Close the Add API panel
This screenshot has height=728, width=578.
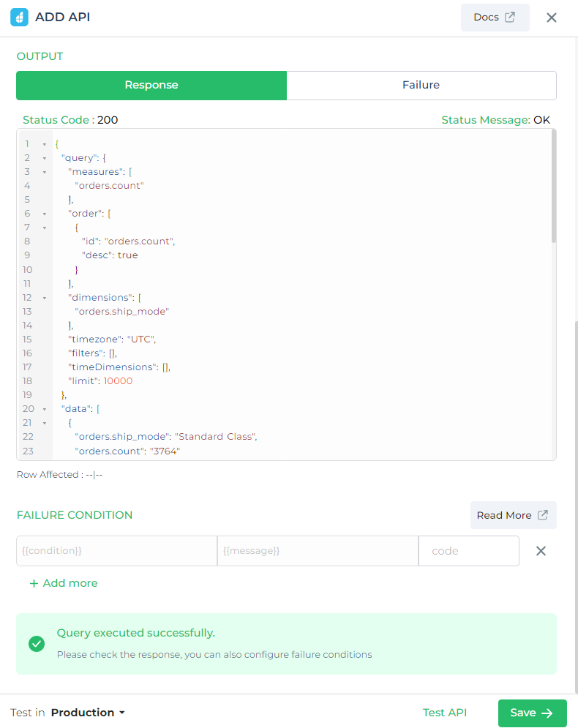coord(552,18)
